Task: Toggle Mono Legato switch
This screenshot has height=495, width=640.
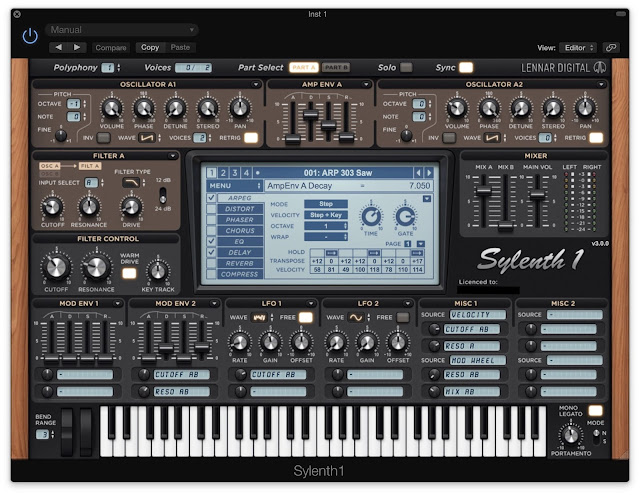Action: click(595, 411)
